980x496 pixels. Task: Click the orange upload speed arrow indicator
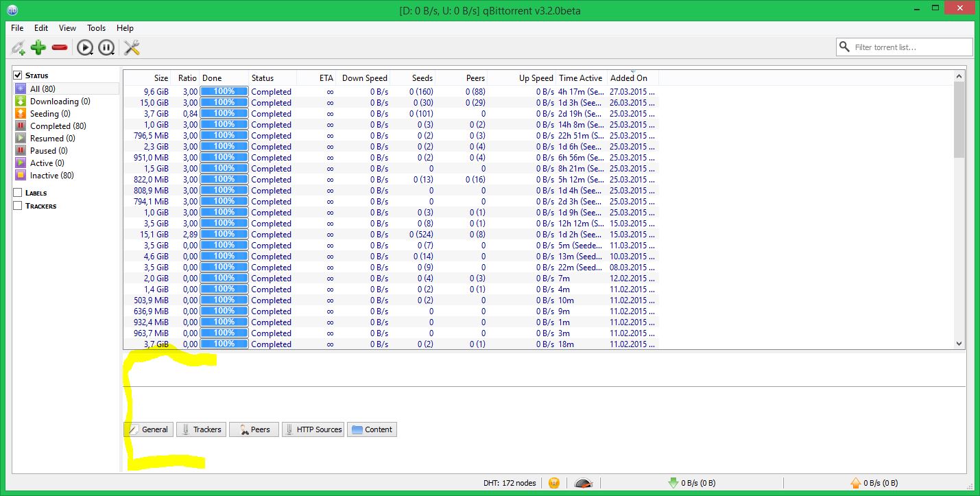856,483
